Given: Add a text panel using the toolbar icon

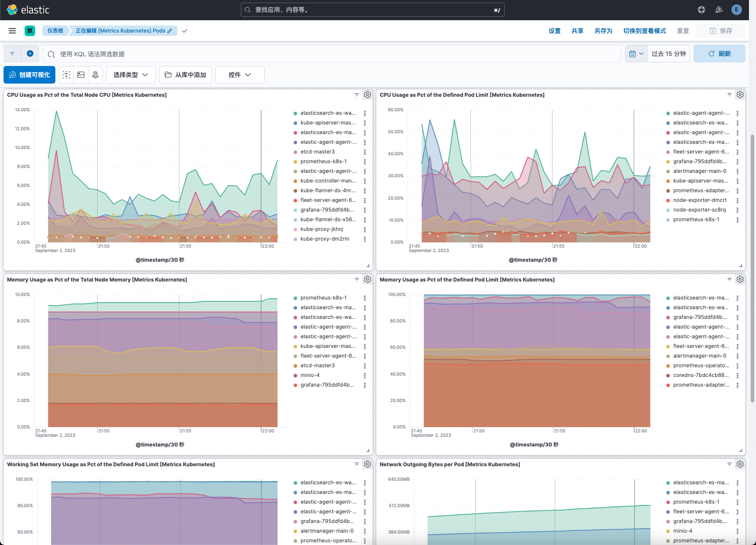Looking at the screenshot, I should point(66,75).
